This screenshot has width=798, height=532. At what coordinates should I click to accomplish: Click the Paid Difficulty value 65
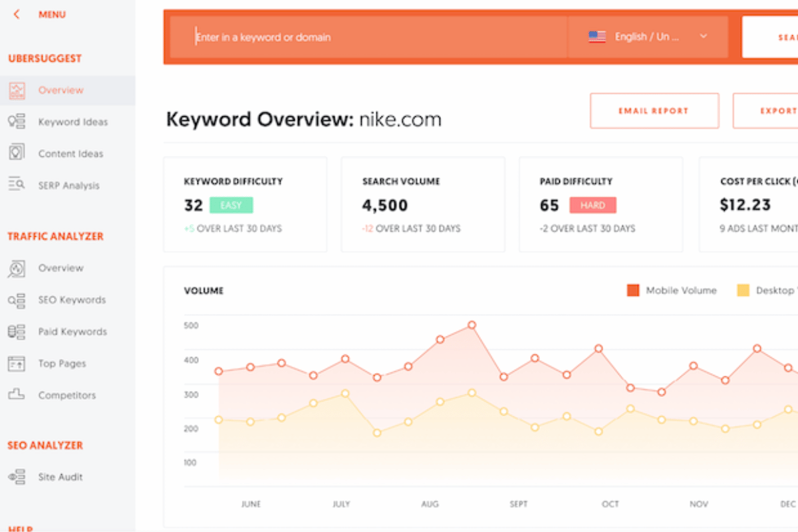point(549,205)
